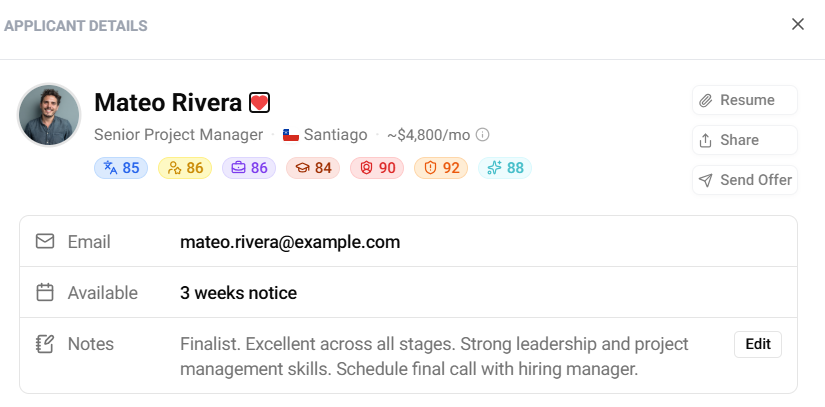The image size is (825, 407).
Task: Click the red heart favorite icon
Action: [260, 103]
